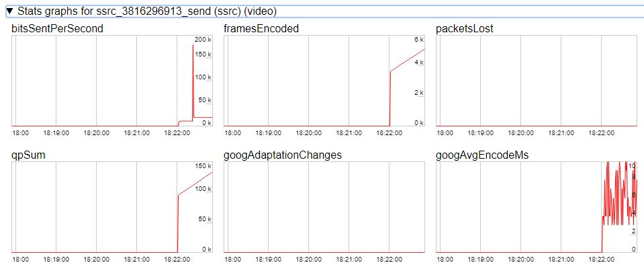The width and height of the screenshot is (644, 271).
Task: Click 18:00 time label under googAdaptationChanges graph
Action: coord(232,259)
